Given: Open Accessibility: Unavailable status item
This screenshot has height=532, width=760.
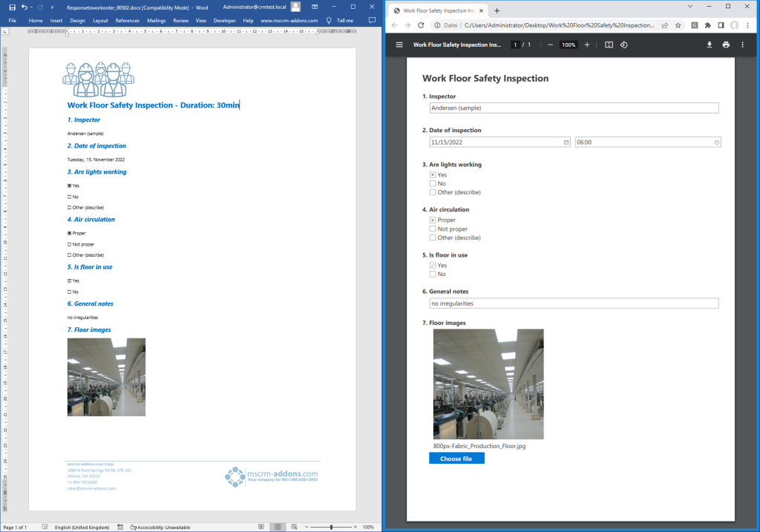Looking at the screenshot, I should (160, 527).
